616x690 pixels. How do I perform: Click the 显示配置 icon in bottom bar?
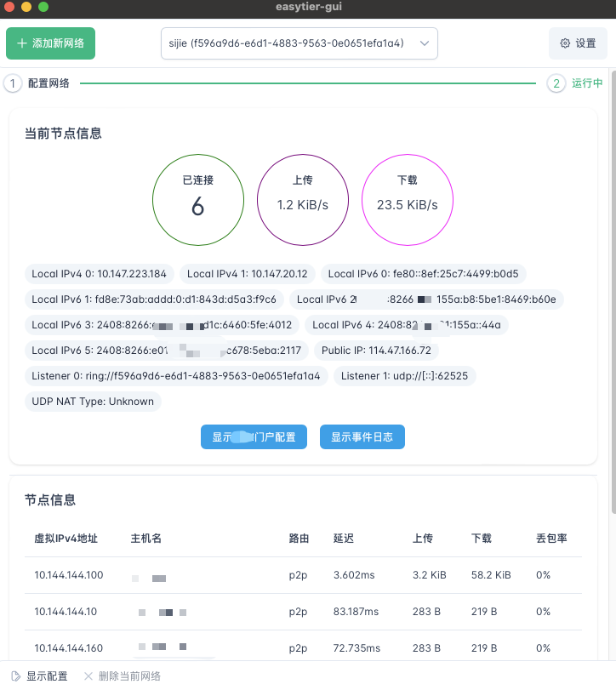(x=14, y=676)
